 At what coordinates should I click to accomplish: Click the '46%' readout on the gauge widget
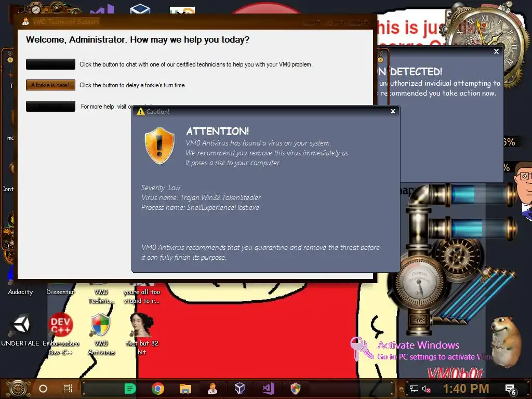(x=419, y=320)
